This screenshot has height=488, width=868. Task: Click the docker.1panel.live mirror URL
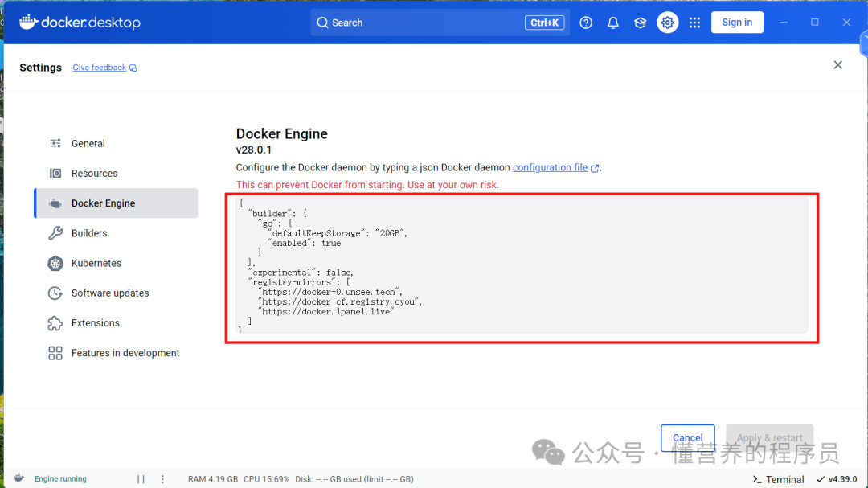click(x=325, y=312)
